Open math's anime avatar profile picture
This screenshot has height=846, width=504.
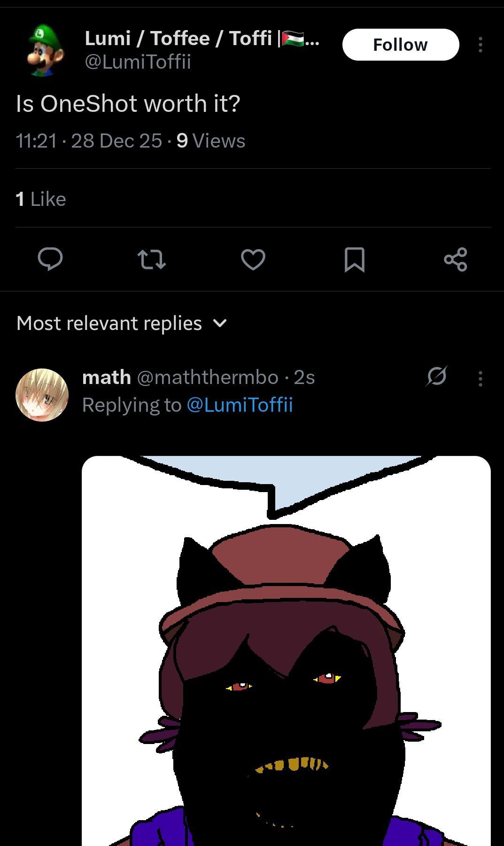(x=42, y=395)
